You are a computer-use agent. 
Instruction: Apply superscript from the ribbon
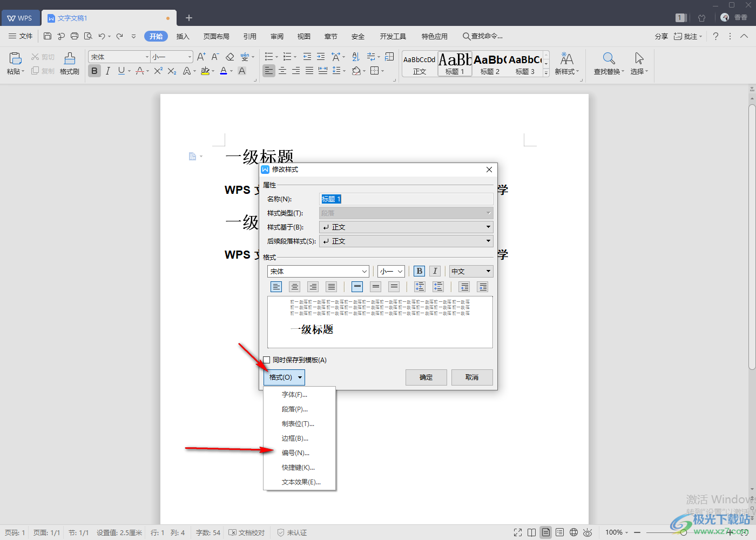pyautogui.click(x=158, y=71)
